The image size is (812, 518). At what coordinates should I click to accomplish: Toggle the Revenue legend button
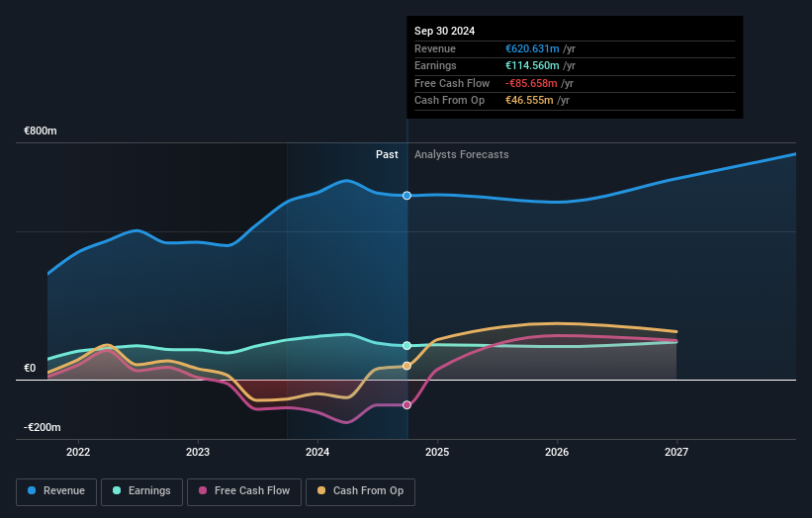click(x=56, y=491)
